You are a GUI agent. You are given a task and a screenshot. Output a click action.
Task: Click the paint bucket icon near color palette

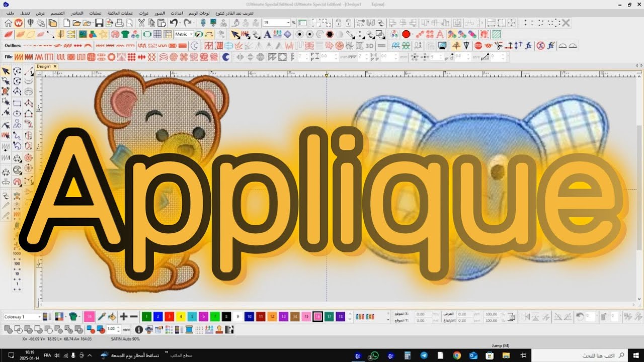[112, 316]
